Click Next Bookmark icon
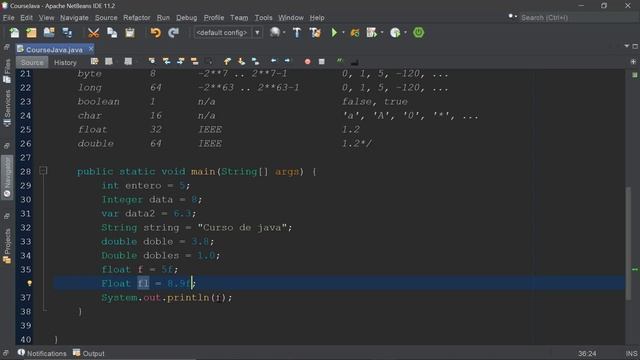 pyautogui.click(x=241, y=61)
